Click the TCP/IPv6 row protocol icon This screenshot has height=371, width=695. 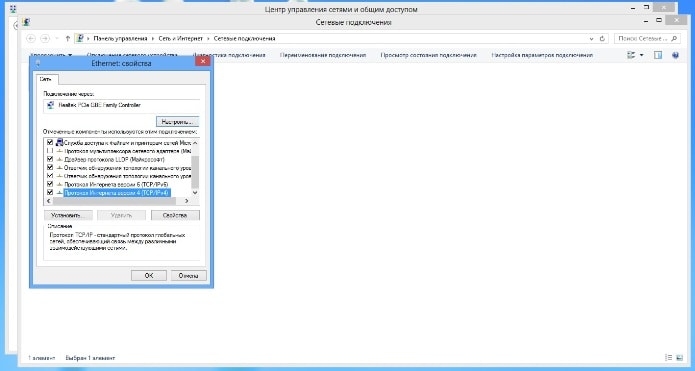(60, 184)
